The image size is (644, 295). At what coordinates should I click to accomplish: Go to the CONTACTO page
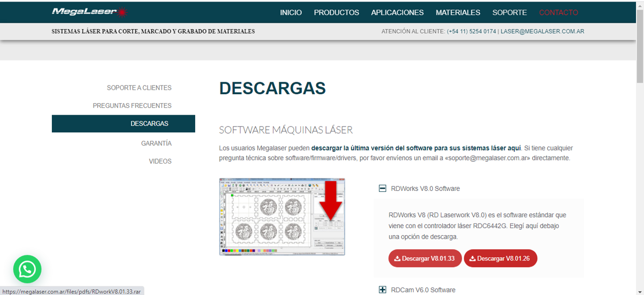pyautogui.click(x=558, y=13)
